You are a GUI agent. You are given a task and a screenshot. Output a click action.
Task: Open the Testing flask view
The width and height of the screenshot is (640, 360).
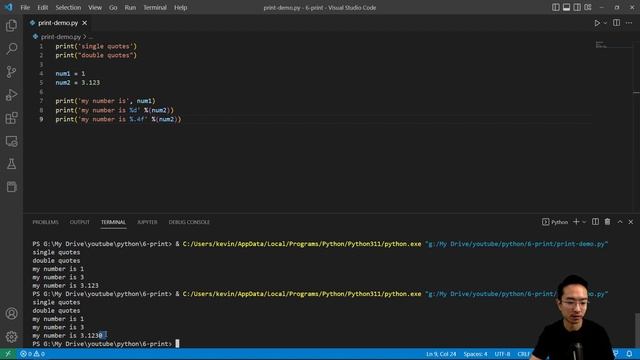(x=11, y=164)
